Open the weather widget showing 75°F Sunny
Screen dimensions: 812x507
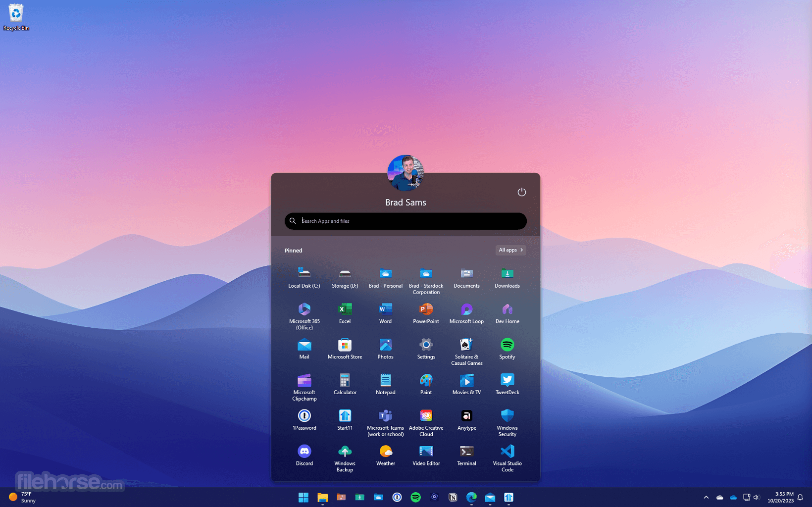click(x=22, y=497)
